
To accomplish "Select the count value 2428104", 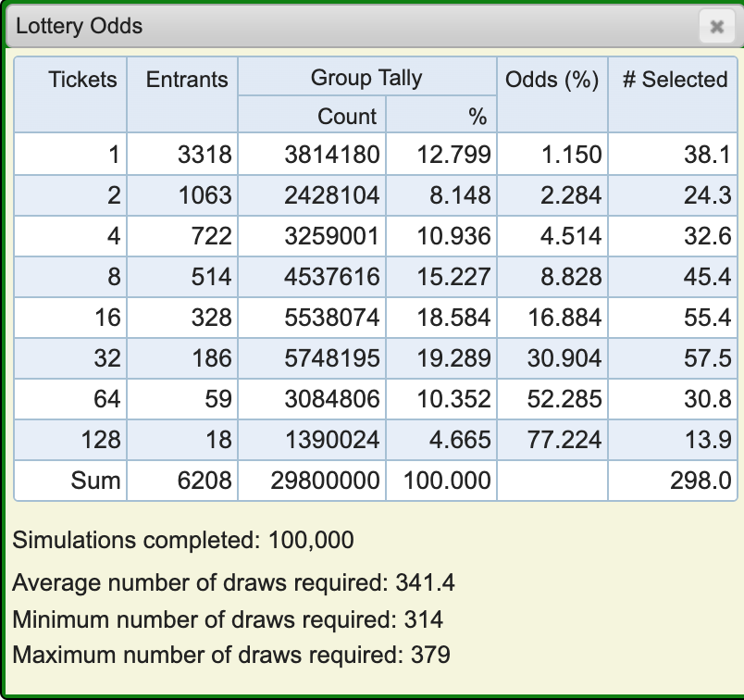I will tap(332, 195).
